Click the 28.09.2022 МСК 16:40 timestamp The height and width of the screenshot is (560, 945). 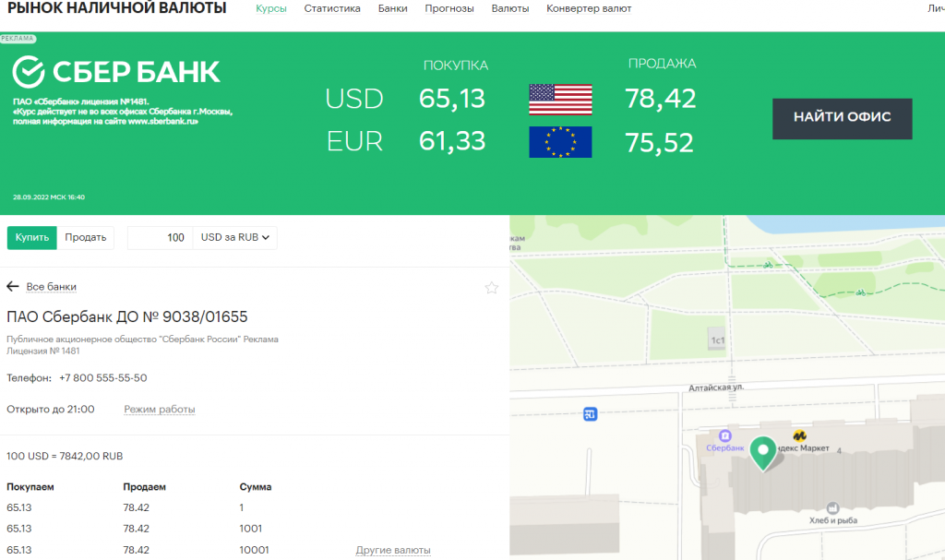(49, 197)
